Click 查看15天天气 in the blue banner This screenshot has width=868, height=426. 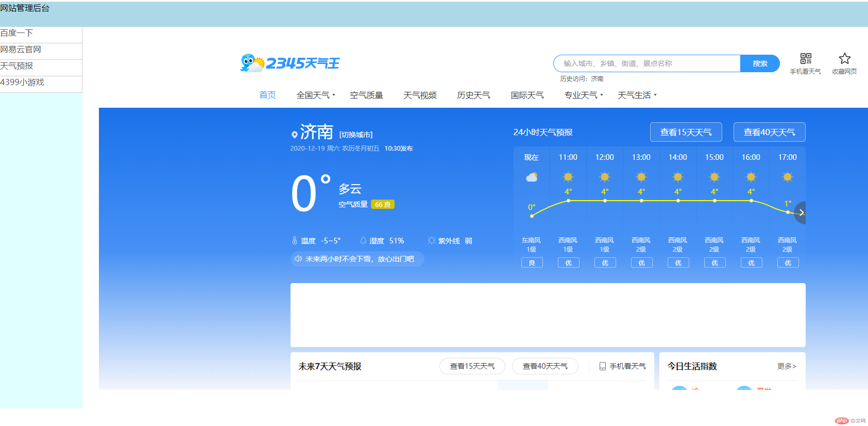pyautogui.click(x=686, y=132)
